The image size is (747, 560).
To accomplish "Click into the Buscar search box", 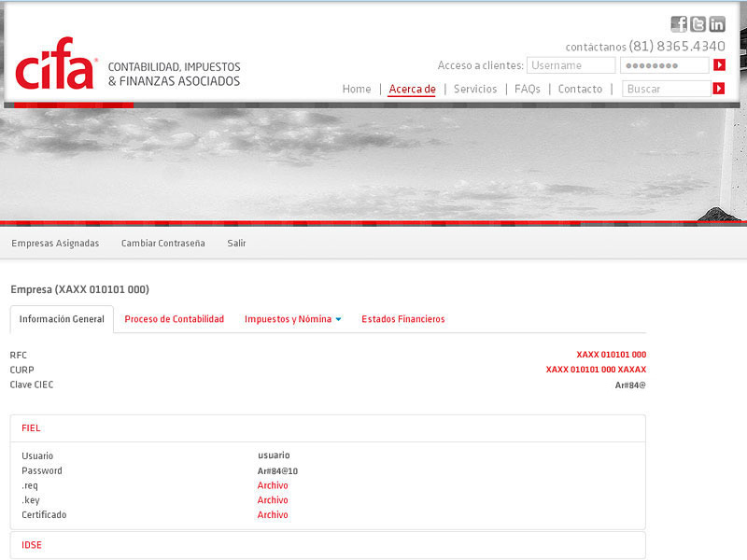I will point(666,89).
